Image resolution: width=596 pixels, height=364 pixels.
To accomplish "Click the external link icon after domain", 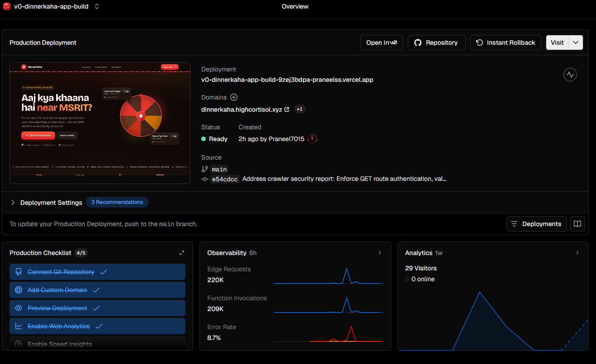I will (x=287, y=109).
